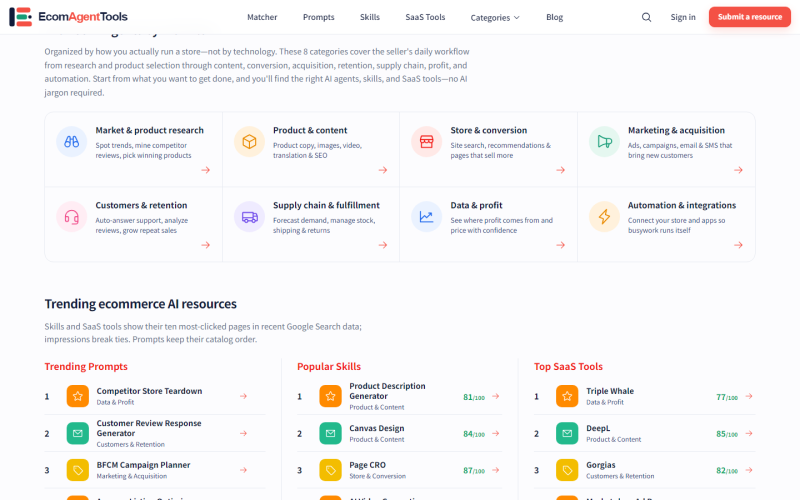Click the Submit a resource button
The height and width of the screenshot is (500, 800).
pos(750,17)
